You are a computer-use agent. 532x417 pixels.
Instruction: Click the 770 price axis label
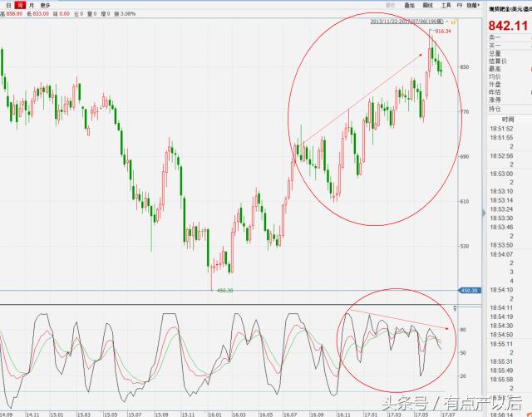tap(464, 111)
